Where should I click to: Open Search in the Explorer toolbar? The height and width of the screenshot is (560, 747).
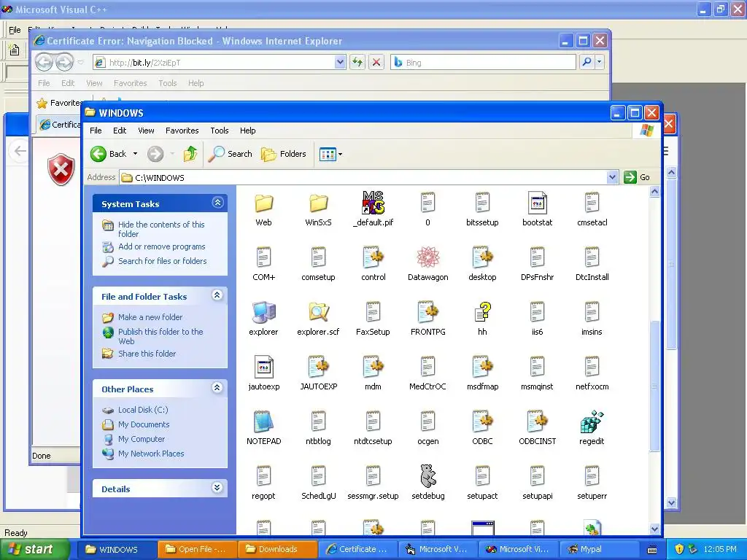click(x=231, y=154)
